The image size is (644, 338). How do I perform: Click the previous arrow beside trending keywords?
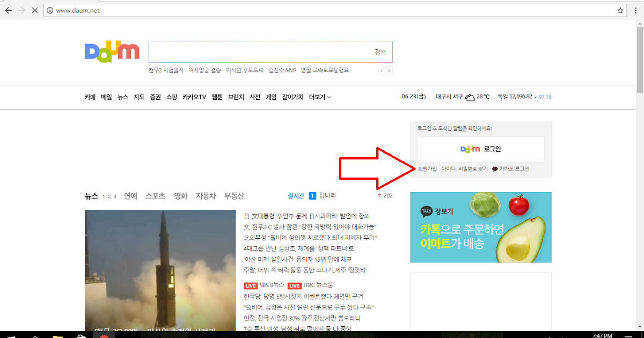pyautogui.click(x=382, y=70)
